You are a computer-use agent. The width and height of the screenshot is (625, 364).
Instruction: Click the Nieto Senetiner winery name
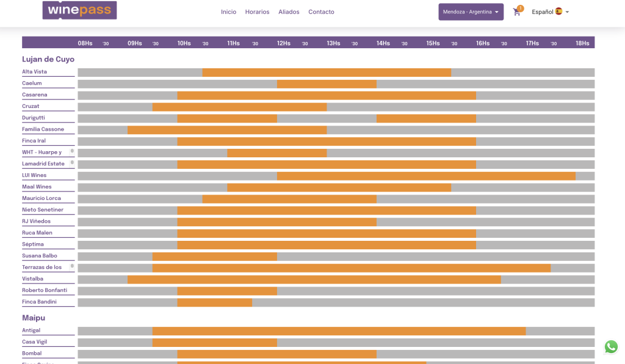coord(43,210)
